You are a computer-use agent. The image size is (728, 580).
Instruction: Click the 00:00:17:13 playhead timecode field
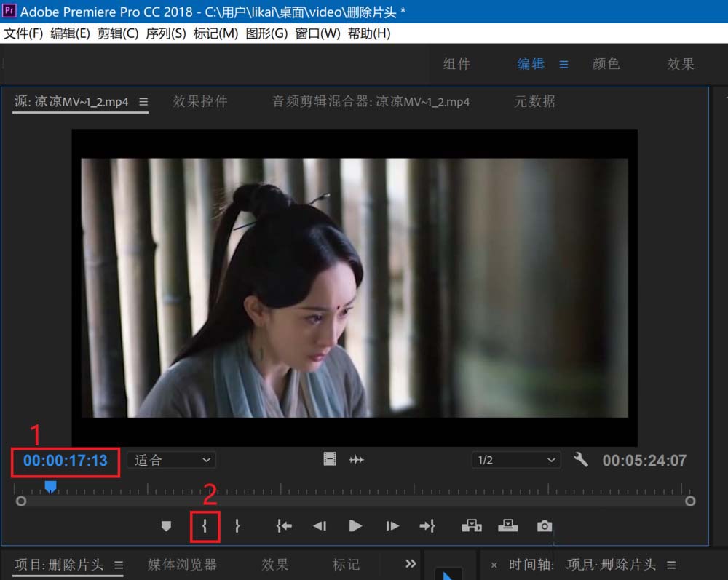[x=66, y=461]
